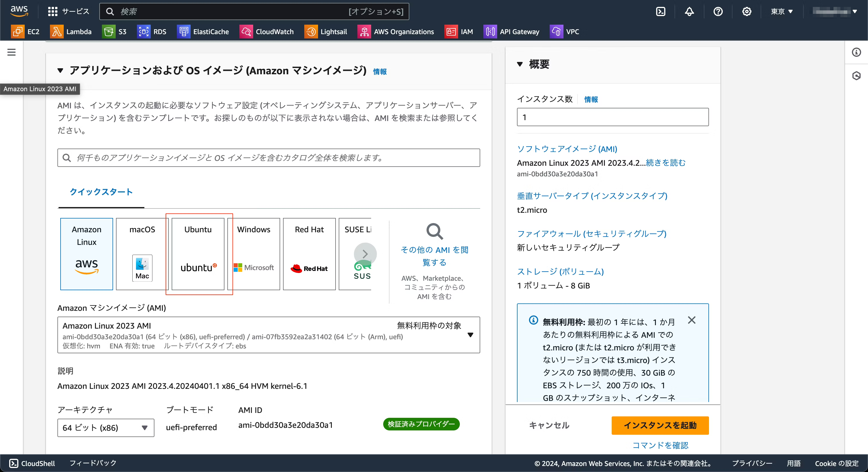Open the settings gear in header
The width and height of the screenshot is (868, 472).
[746, 12]
